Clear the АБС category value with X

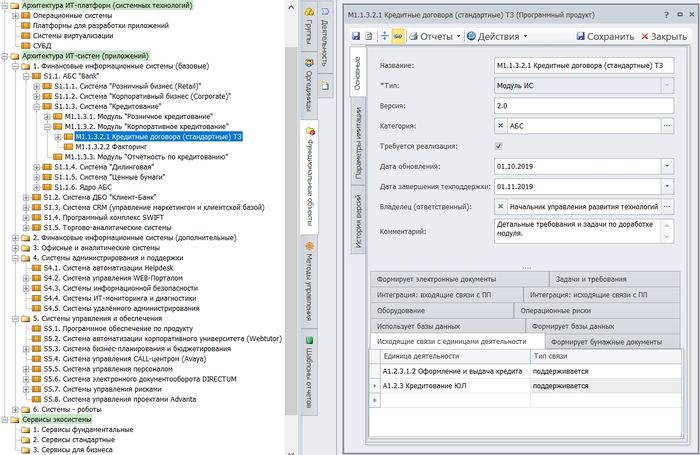pos(501,125)
